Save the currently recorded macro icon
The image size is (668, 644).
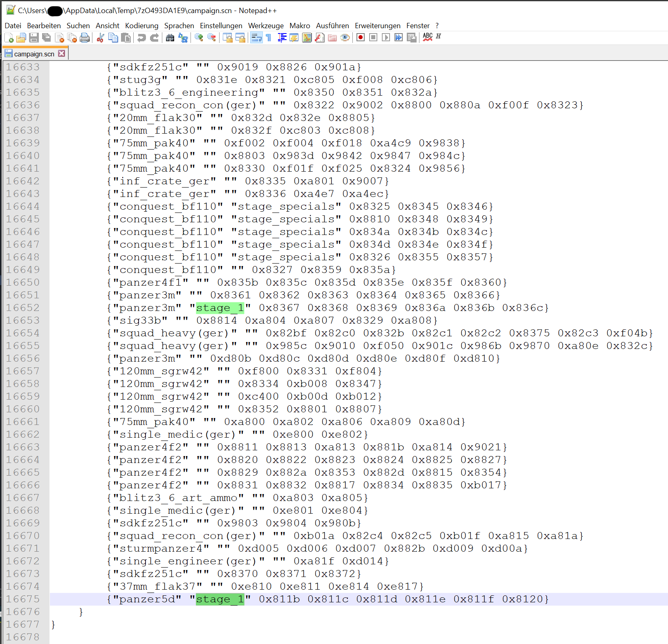pos(412,38)
